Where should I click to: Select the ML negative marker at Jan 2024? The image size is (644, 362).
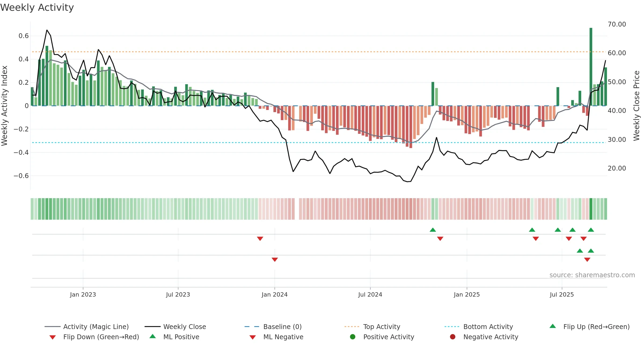[275, 260]
